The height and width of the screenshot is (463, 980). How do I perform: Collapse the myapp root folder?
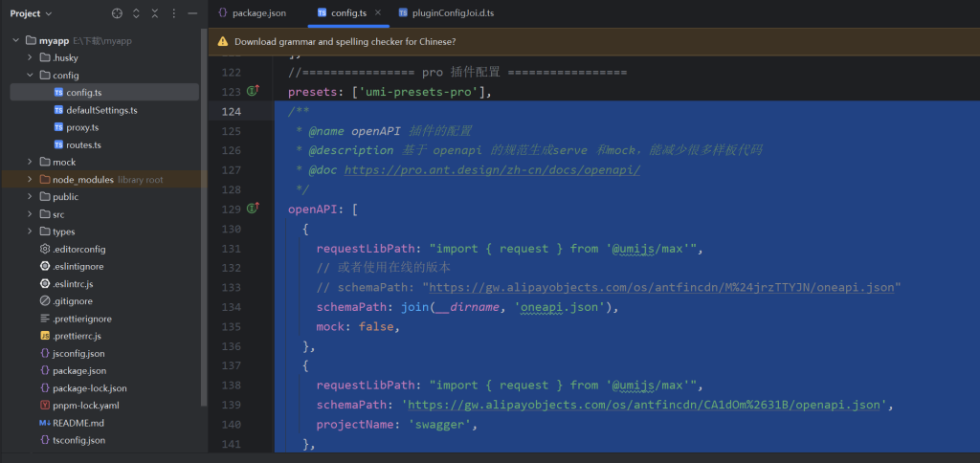click(16, 40)
